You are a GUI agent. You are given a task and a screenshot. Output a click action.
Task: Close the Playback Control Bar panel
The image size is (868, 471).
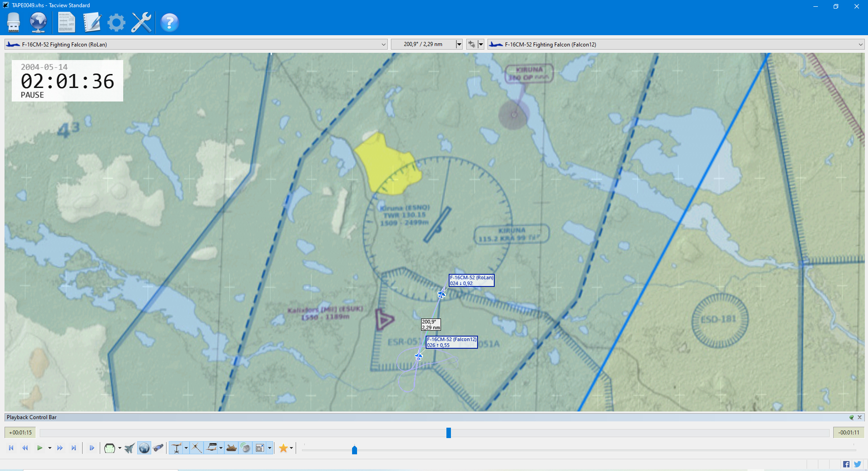click(x=860, y=417)
